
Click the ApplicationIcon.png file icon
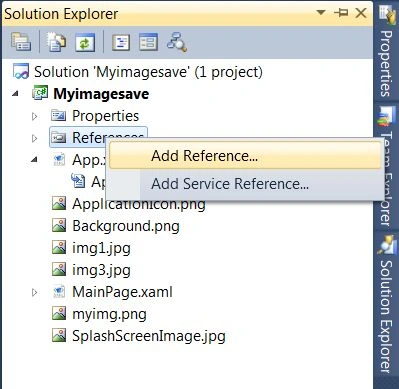(59, 203)
